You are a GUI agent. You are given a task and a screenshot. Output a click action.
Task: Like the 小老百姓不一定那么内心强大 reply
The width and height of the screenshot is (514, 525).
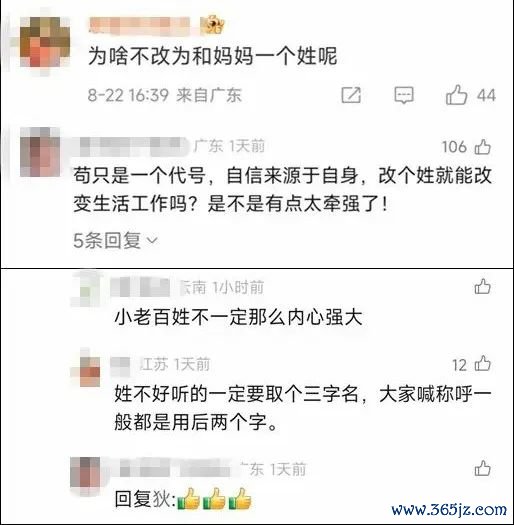click(483, 287)
